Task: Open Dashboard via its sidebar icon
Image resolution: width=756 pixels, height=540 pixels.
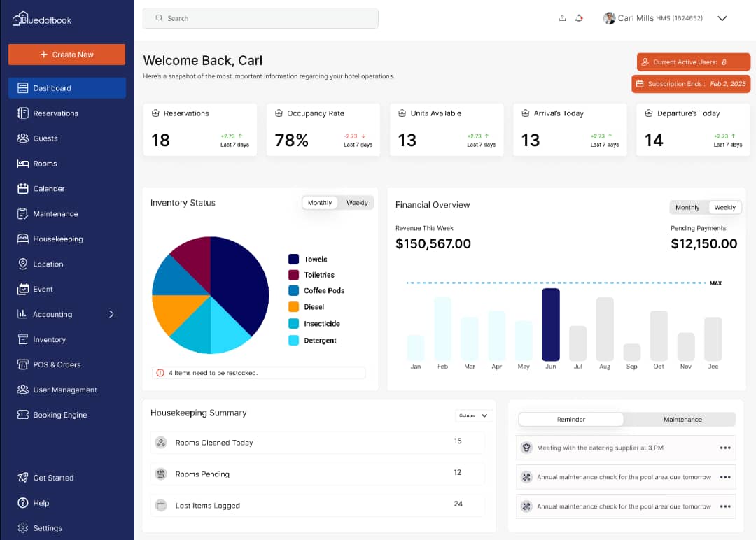Action: 22,88
